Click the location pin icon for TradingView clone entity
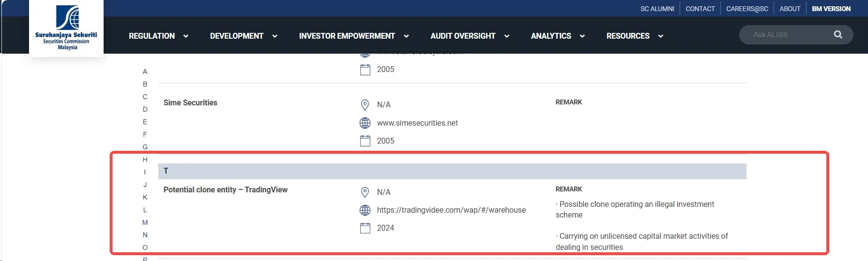Viewport: 868px width, 261px height. [x=365, y=192]
